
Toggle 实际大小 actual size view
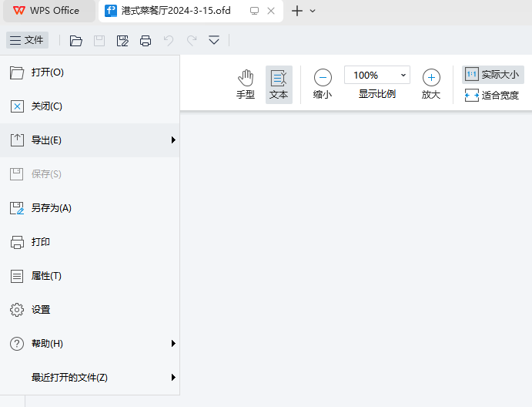493,75
